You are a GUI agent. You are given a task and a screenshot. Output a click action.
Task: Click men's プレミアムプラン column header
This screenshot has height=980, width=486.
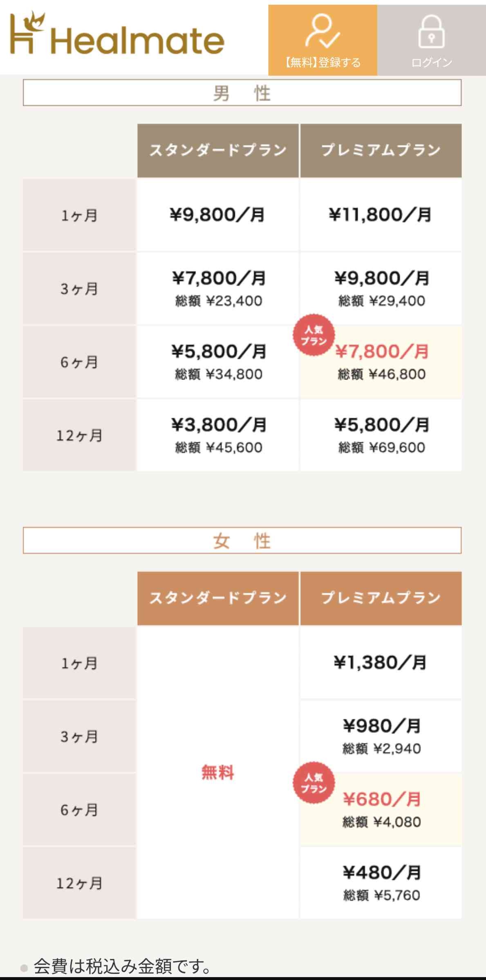click(381, 150)
